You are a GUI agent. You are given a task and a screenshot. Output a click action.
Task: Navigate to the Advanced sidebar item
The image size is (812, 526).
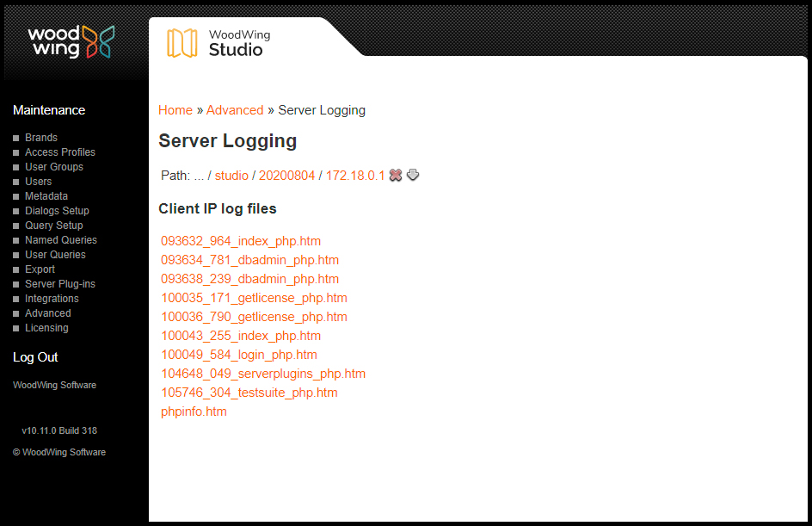coord(48,313)
